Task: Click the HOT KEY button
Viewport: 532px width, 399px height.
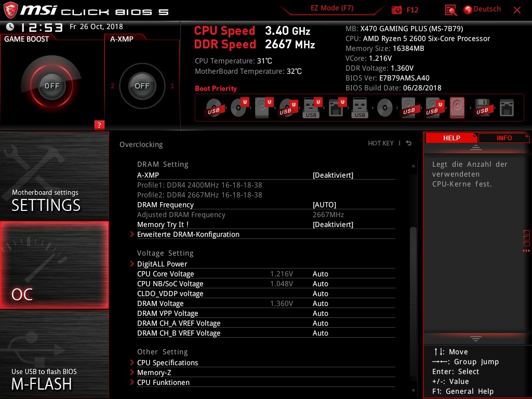Action: click(381, 143)
